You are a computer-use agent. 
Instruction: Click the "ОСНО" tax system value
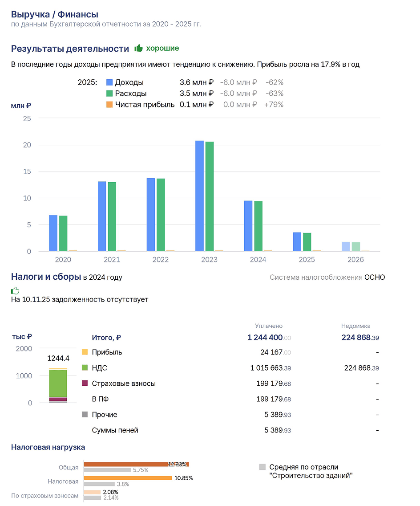coord(375,277)
